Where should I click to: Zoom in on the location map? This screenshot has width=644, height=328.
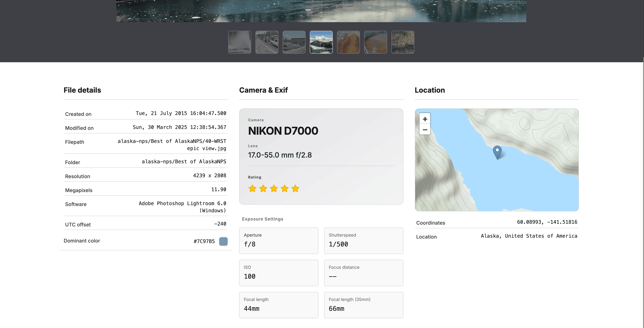pos(425,119)
